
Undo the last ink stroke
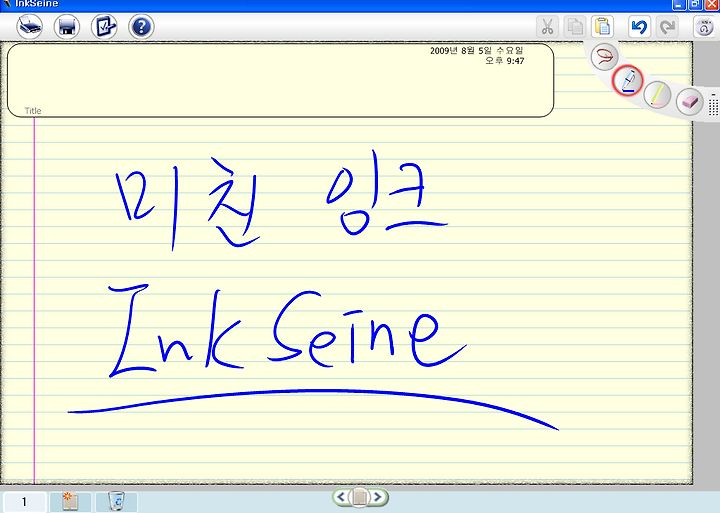[x=639, y=26]
